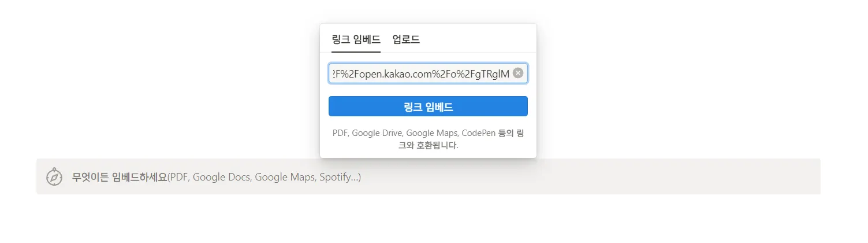
Task: Click the blue 링크 임베드 button
Action: [x=428, y=106]
